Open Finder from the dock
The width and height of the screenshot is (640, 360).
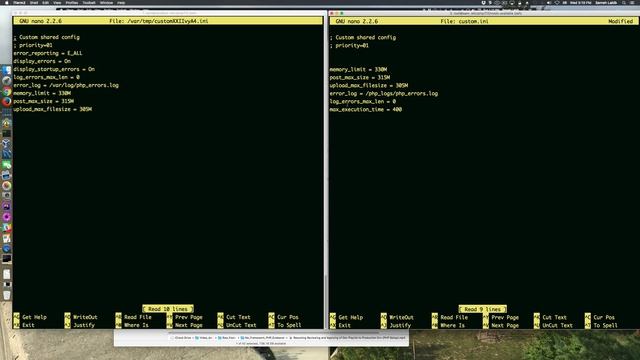[7, 70]
